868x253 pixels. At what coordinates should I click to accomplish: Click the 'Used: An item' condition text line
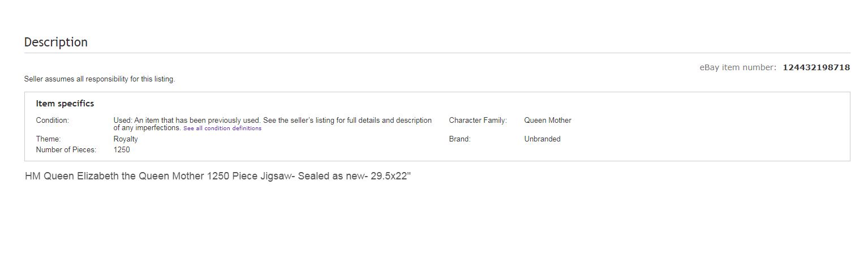click(x=272, y=121)
